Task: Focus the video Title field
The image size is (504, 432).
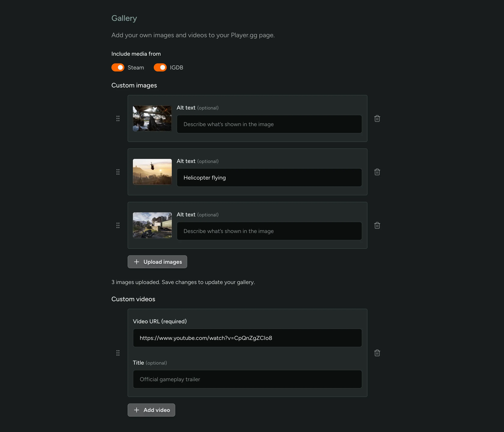Action: (247, 379)
